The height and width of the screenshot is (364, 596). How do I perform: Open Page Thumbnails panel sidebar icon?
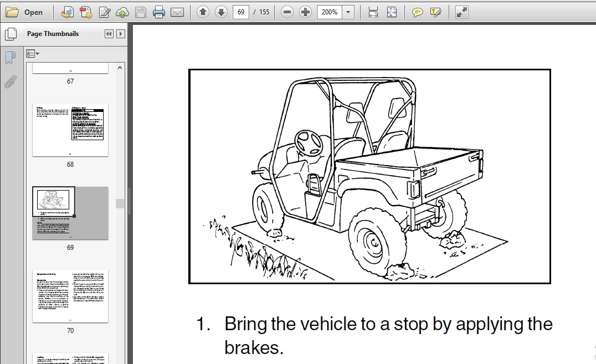pos(11,34)
